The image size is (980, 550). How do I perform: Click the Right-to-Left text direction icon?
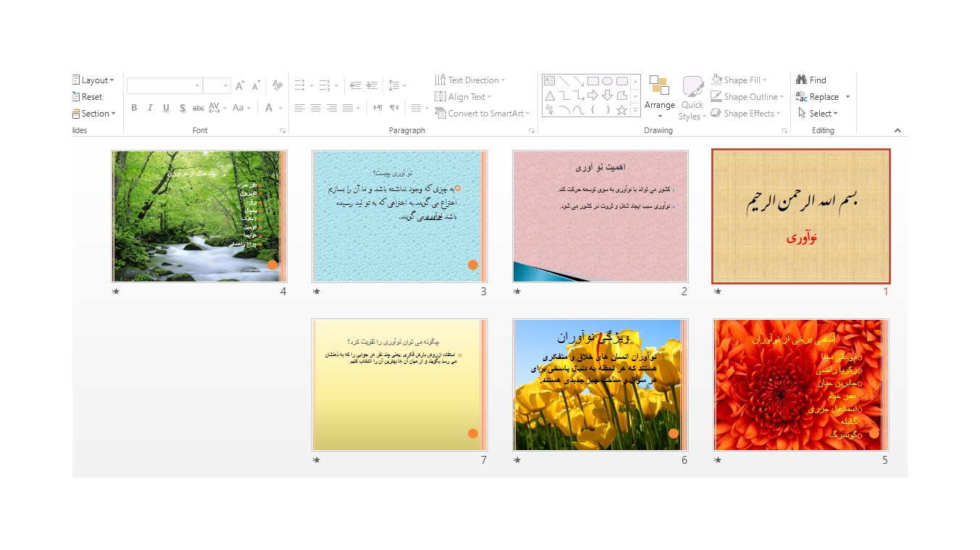coord(394,108)
